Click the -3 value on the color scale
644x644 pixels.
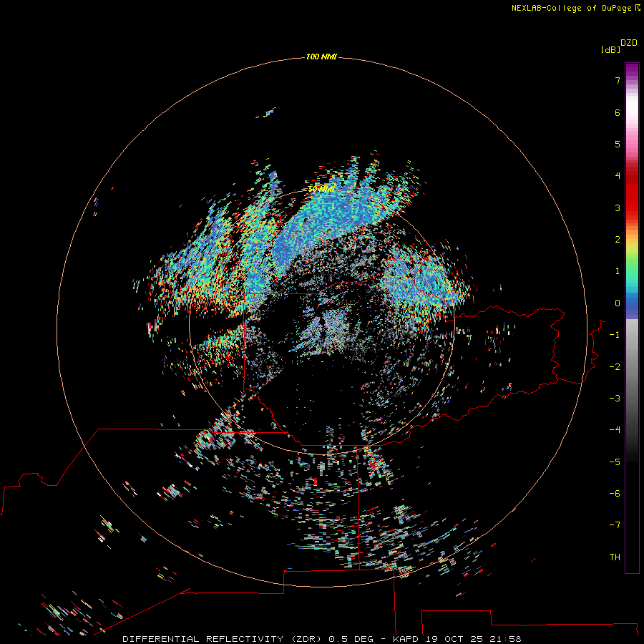615,399
